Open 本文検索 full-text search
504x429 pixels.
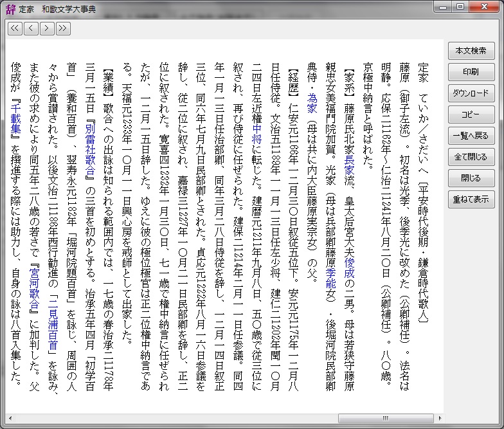coord(471,51)
